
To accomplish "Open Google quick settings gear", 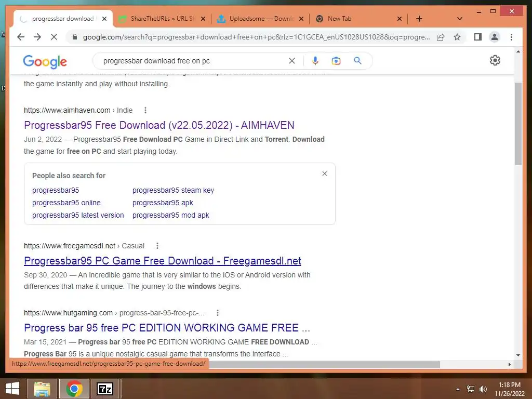I will pos(495,60).
